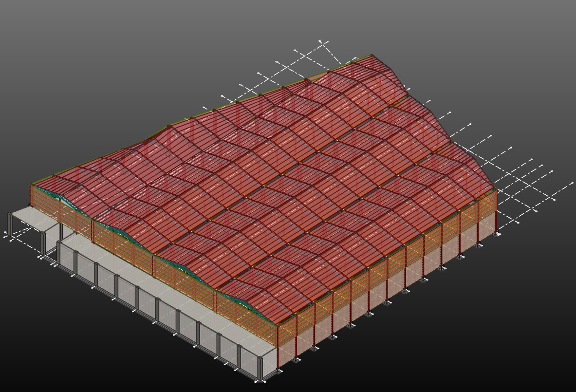
Task: Select the small gray canopy slab at the far left
Action: point(32,217)
